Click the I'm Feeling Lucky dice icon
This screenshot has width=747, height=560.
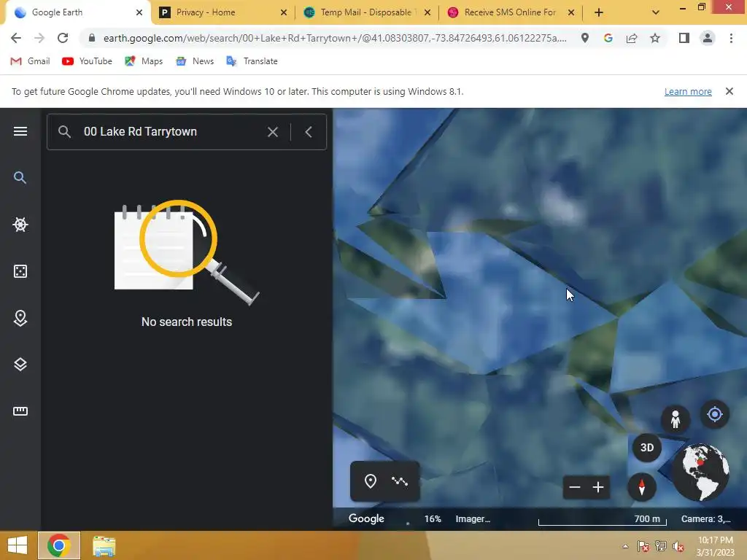(20, 271)
